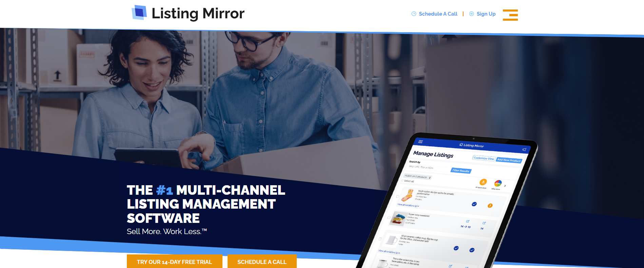Click the SKU, UPC, Title or ASIN search field
Screen dimensions: 644x268
pos(428,167)
